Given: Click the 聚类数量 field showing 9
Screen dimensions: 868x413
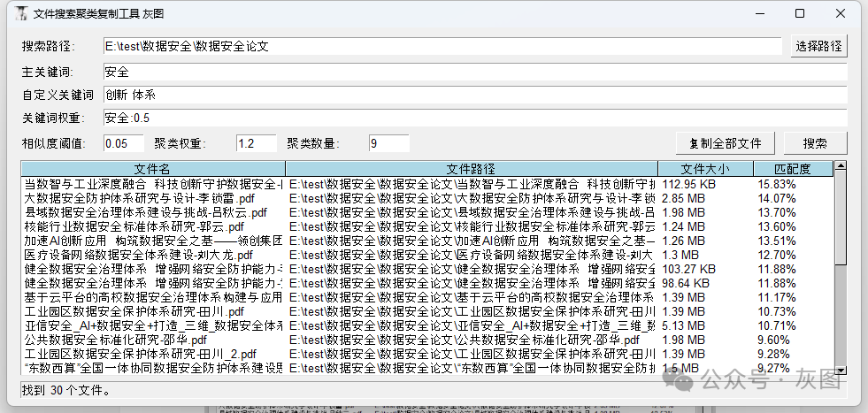Looking at the screenshot, I should 389,143.
